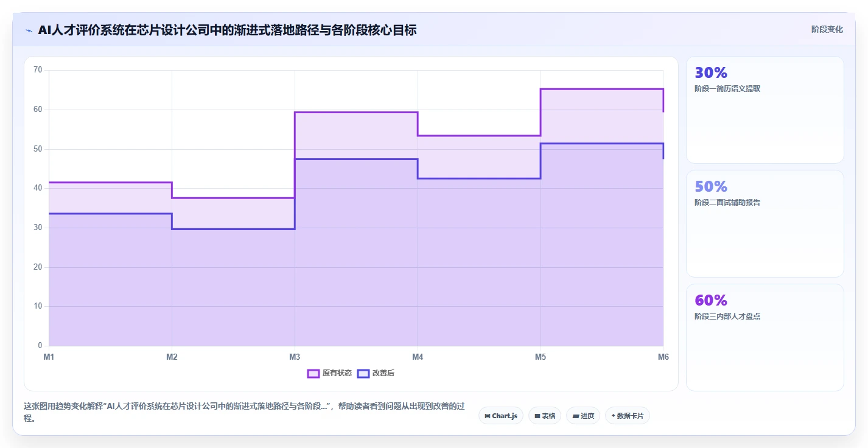
Task: Click the 数据卡片 tag
Action: click(628, 416)
